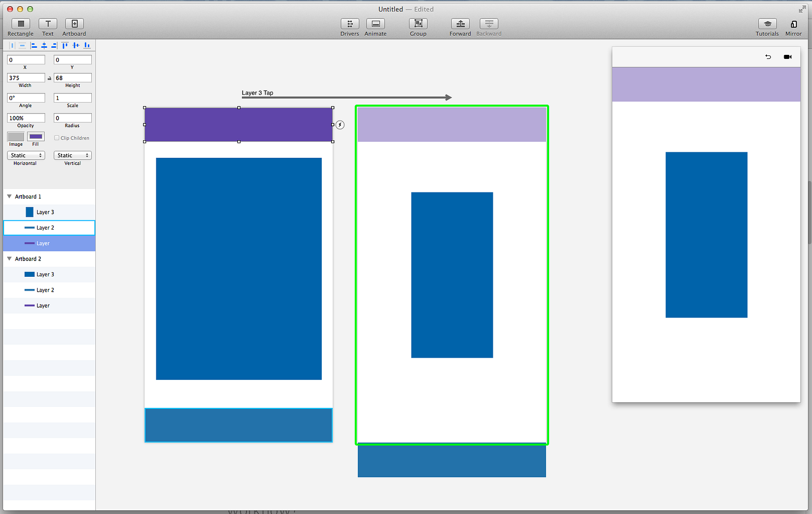Select Layer 2 under Artboard 2
Viewport: 812px width, 514px height.
point(49,290)
